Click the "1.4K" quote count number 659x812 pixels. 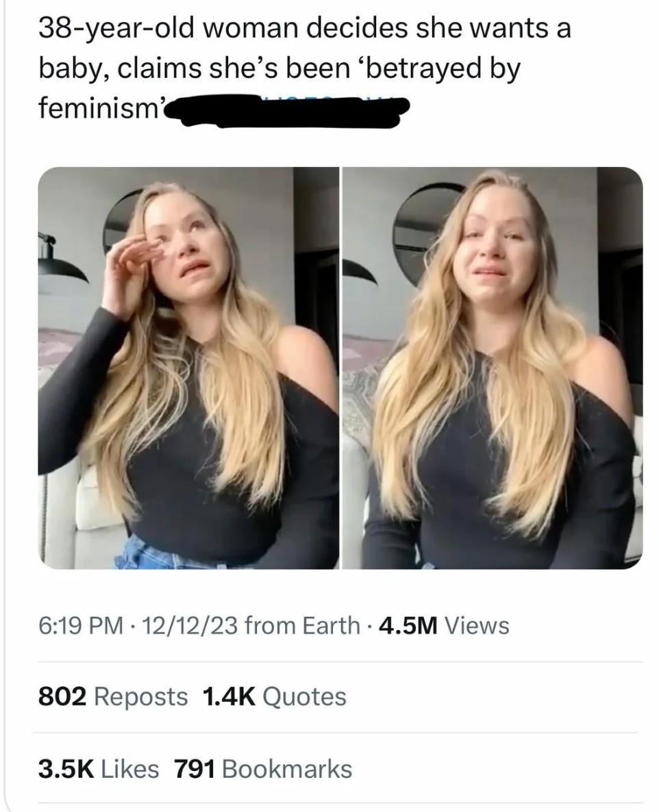coord(229,696)
